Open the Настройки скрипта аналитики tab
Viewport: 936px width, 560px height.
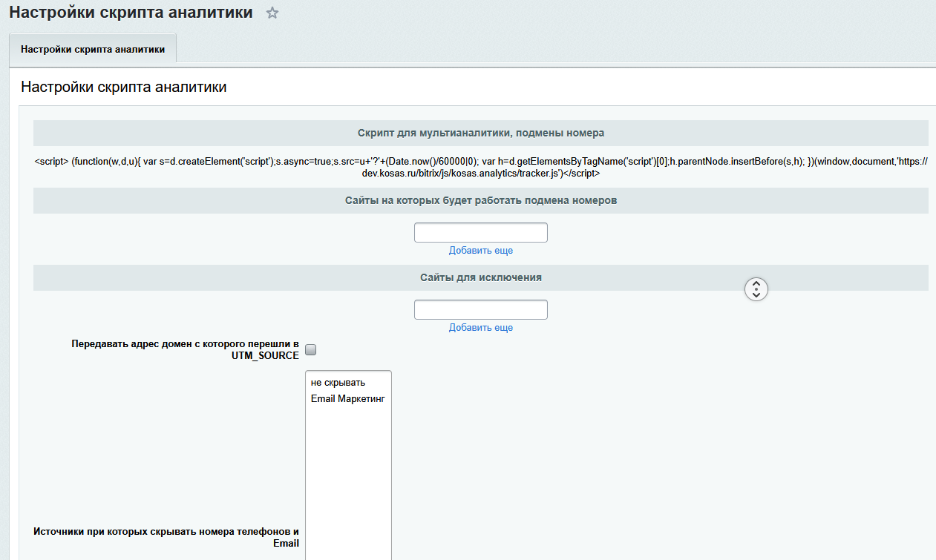pyautogui.click(x=93, y=50)
